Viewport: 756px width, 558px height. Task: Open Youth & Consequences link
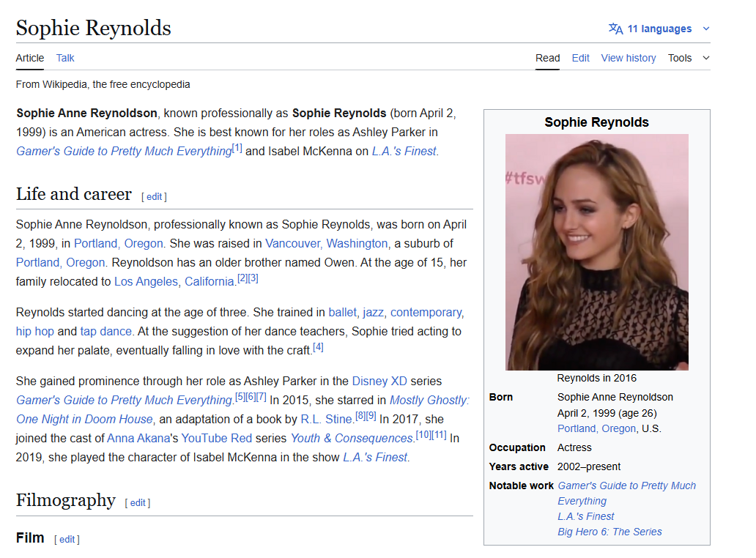(x=352, y=438)
